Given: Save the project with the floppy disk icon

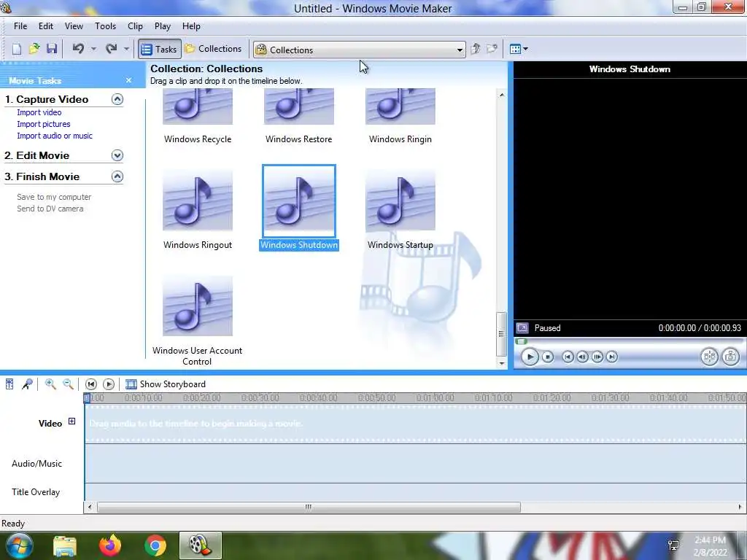Looking at the screenshot, I should click(52, 49).
